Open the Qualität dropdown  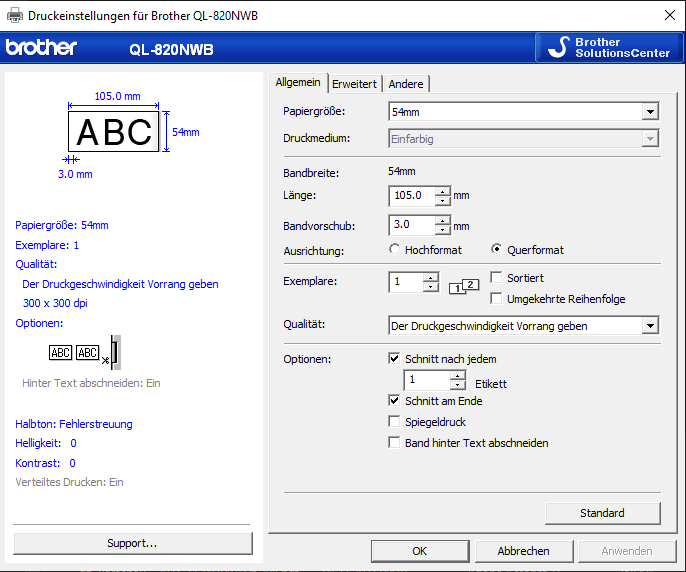(x=523, y=326)
